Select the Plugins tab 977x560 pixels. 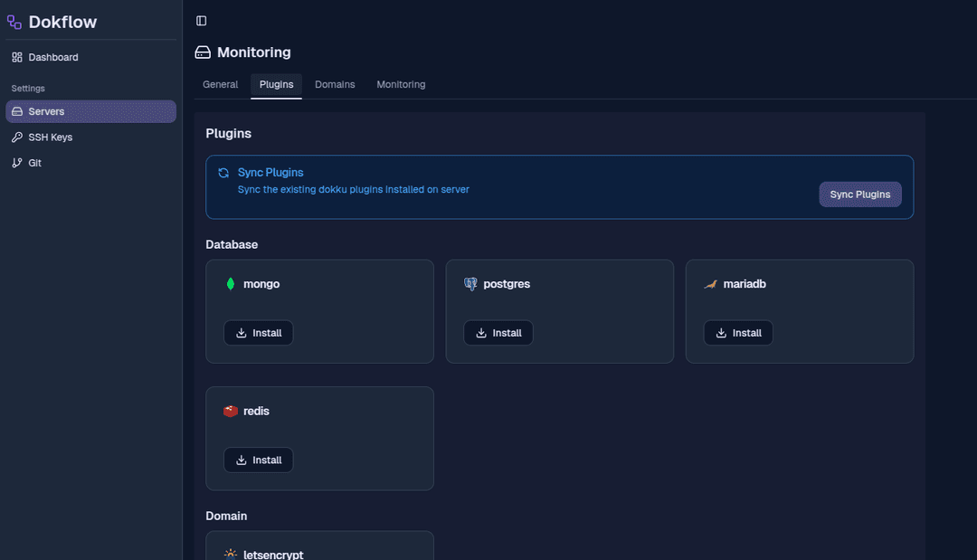tap(276, 85)
